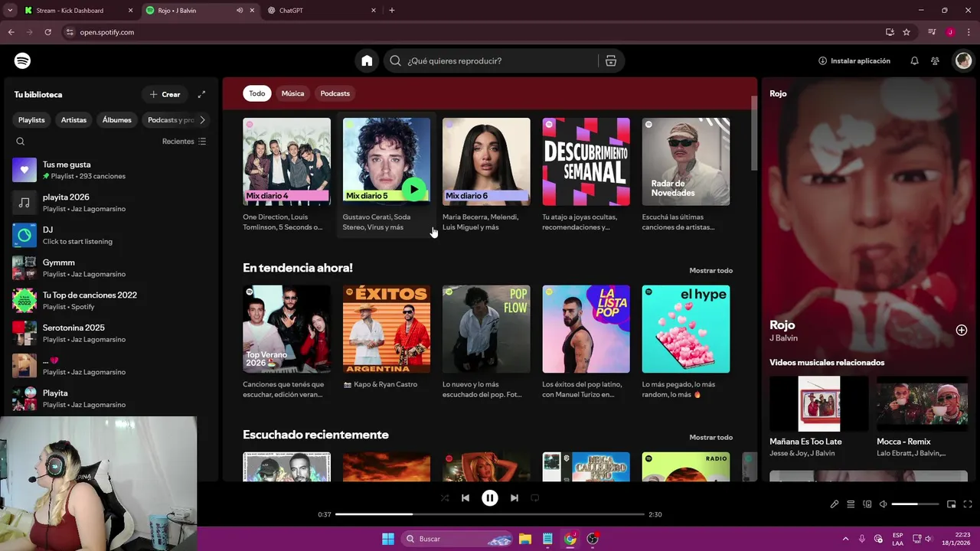Open File Explorer from the taskbar
Screen dimensions: 980x551
pos(525,539)
